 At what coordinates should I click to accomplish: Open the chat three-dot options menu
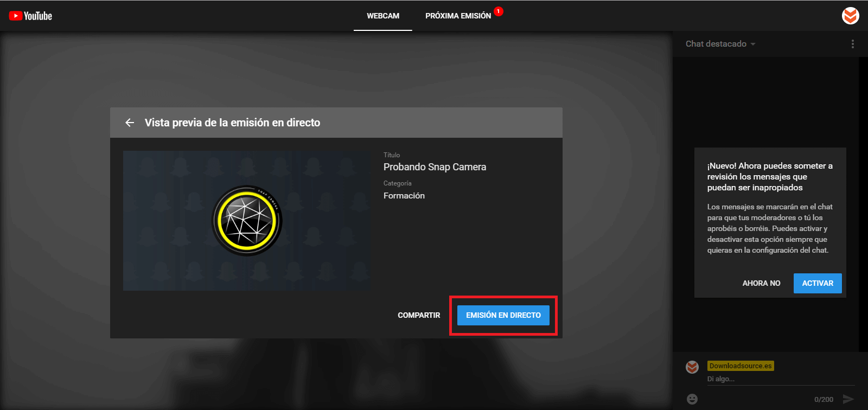[x=853, y=44]
